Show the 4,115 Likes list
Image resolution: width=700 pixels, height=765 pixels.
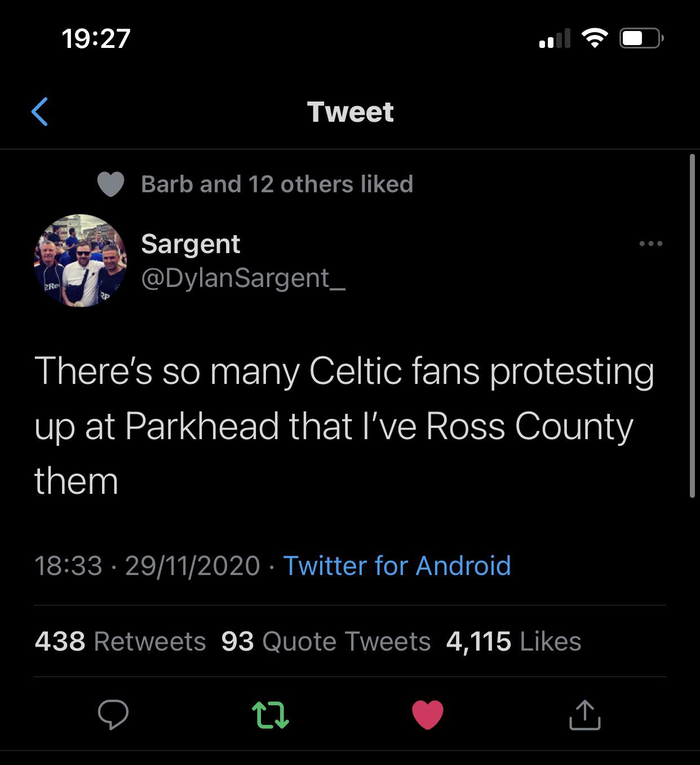click(x=513, y=642)
